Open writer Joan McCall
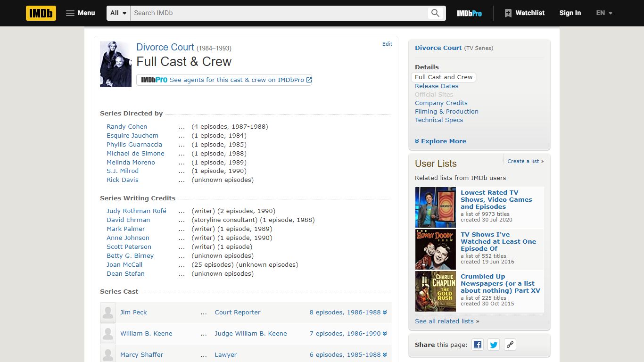The height and width of the screenshot is (362, 644). coord(124,264)
